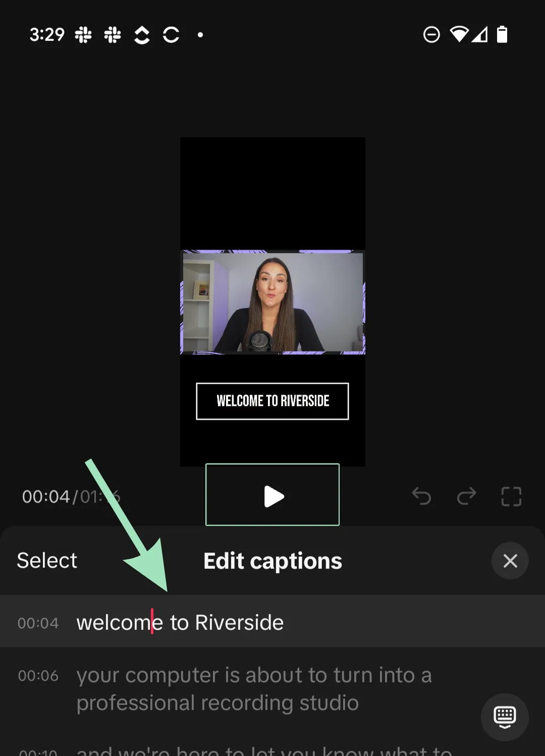Tap the 00:06 caption timestamp
This screenshot has width=545, height=756.
[38, 676]
